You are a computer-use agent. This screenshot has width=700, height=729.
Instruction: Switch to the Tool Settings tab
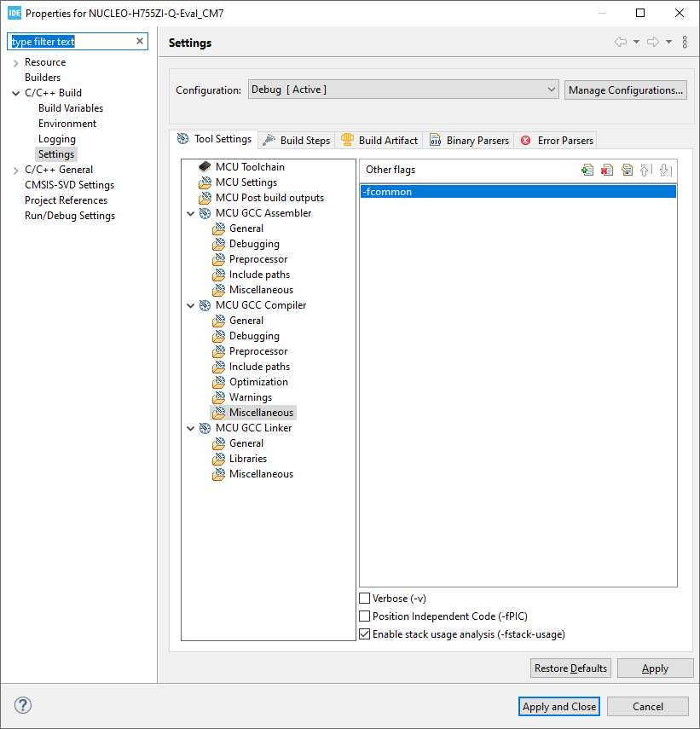[x=214, y=139]
